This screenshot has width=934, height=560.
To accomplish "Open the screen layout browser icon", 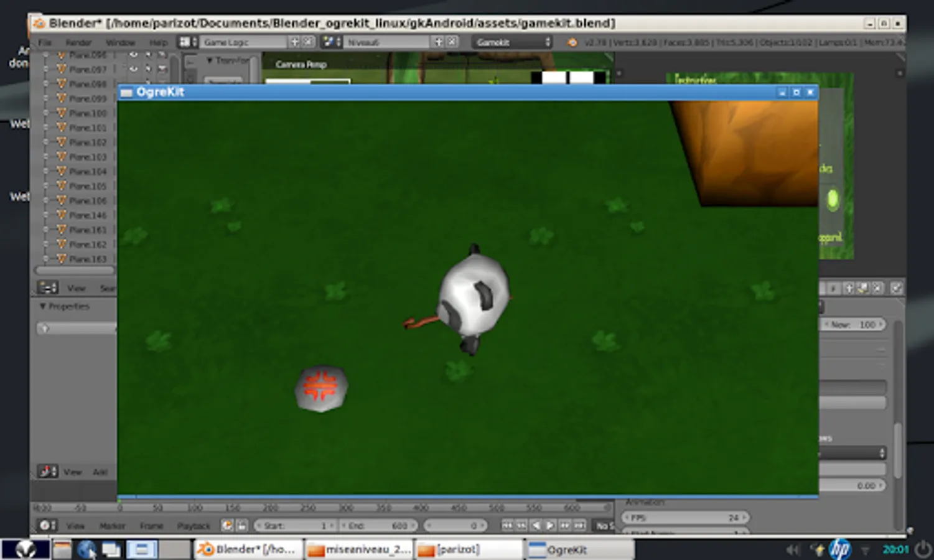I will pyautogui.click(x=188, y=42).
